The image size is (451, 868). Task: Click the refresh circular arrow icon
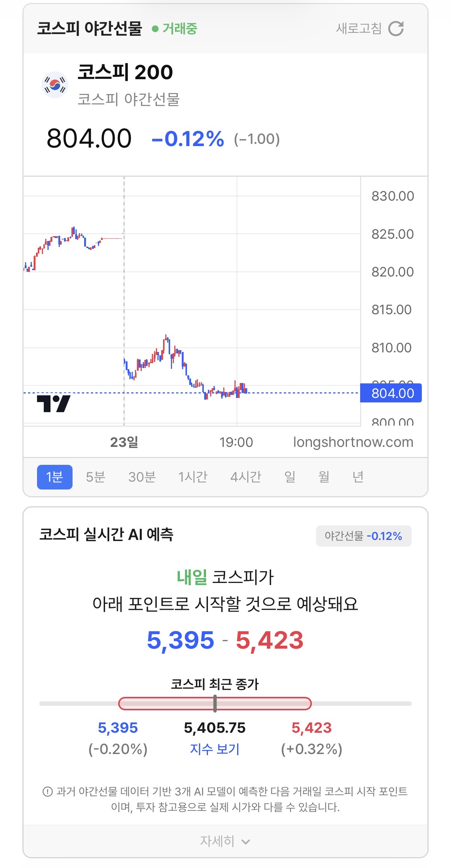click(x=396, y=28)
